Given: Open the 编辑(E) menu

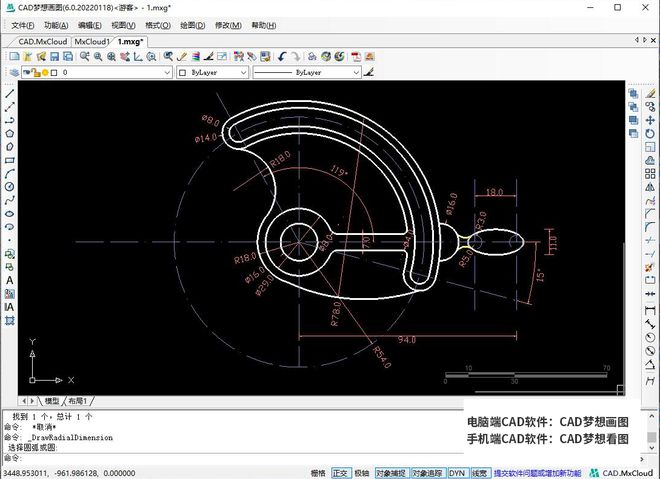Looking at the screenshot, I should coord(90,25).
